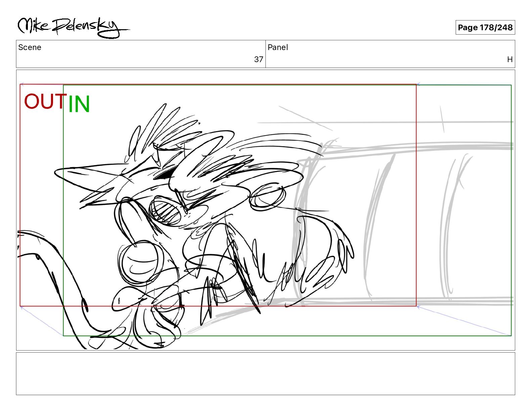Click the Page 178/248 indicator box
Viewport: 532px width, 411px height.
pyautogui.click(x=485, y=28)
